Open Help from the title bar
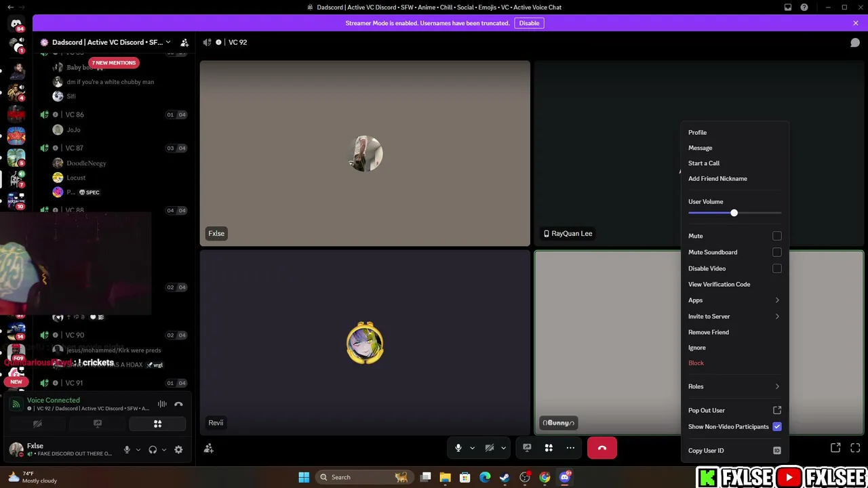868x488 pixels. pos(804,7)
